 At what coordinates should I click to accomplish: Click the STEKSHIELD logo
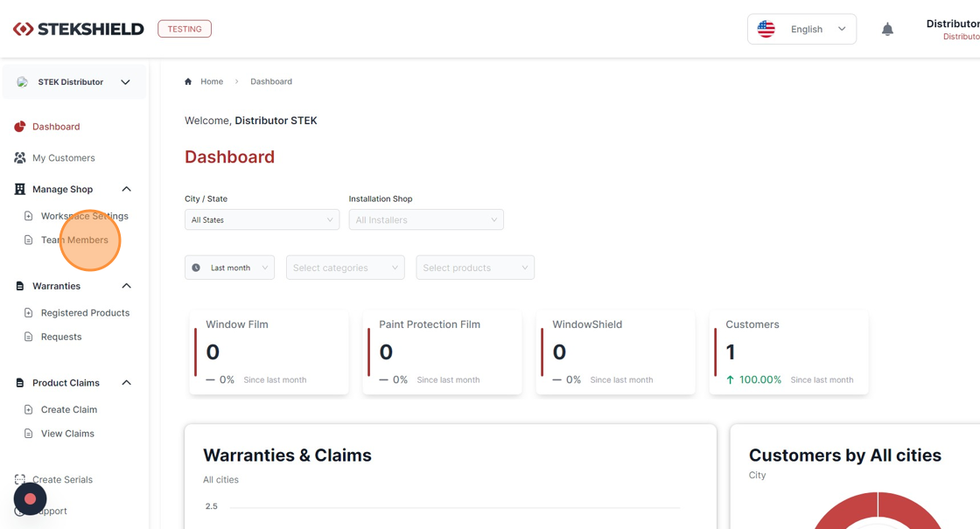coord(78,29)
